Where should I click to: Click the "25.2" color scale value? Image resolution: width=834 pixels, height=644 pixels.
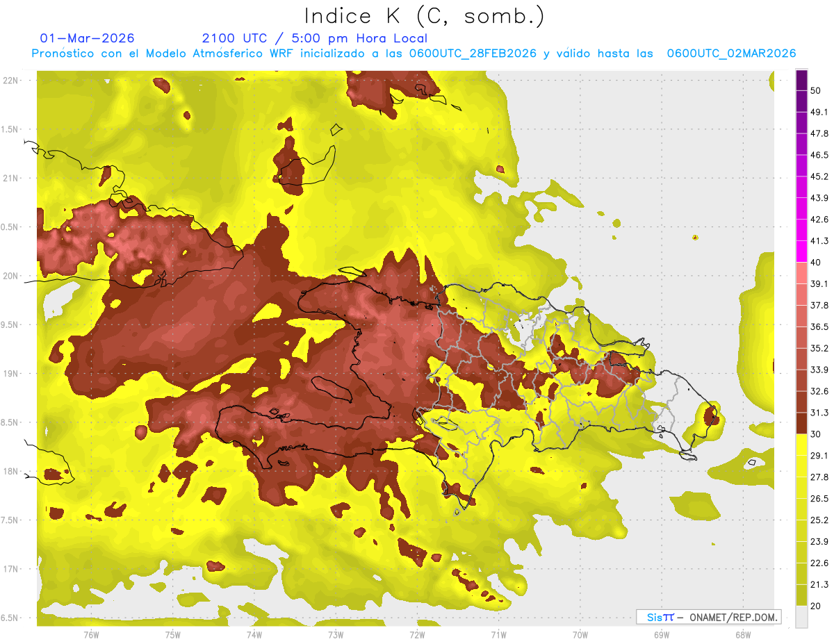[819, 520]
